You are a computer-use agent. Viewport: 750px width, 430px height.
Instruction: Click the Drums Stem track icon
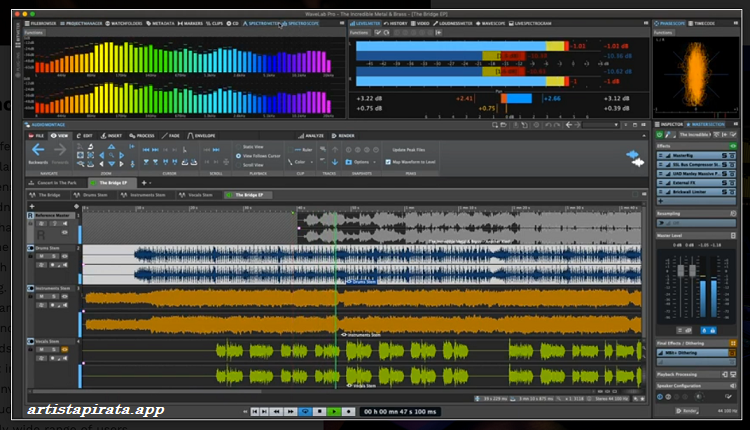coord(30,248)
